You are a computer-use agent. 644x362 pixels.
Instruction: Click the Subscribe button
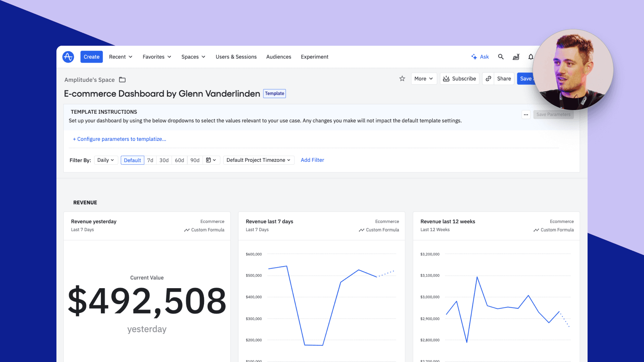(459, 79)
